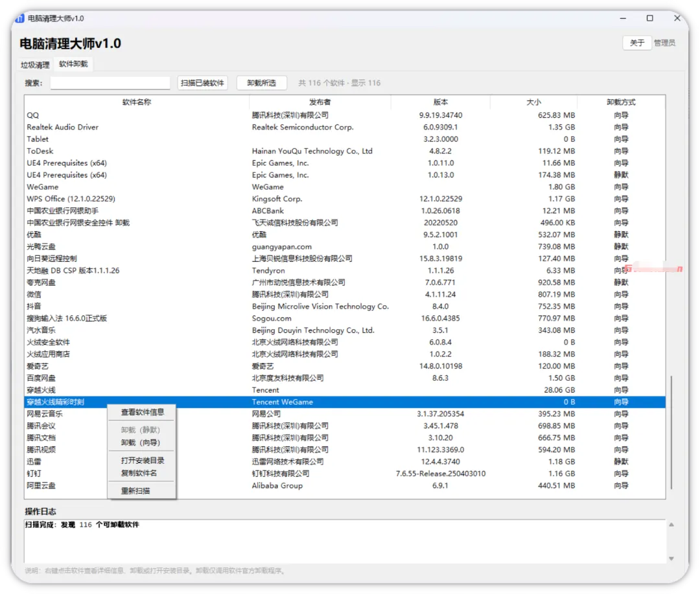Image resolution: width=700 pixels, height=594 pixels.
Task: Select the 微信 row
Action: 345,295
